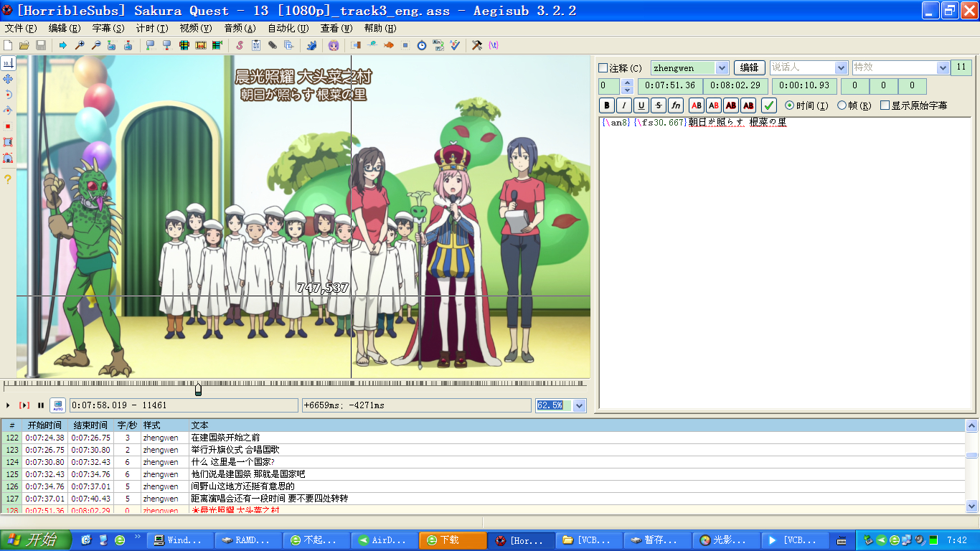Open the 编辑 menu in the menu bar
The width and height of the screenshot is (980, 551).
point(65,29)
